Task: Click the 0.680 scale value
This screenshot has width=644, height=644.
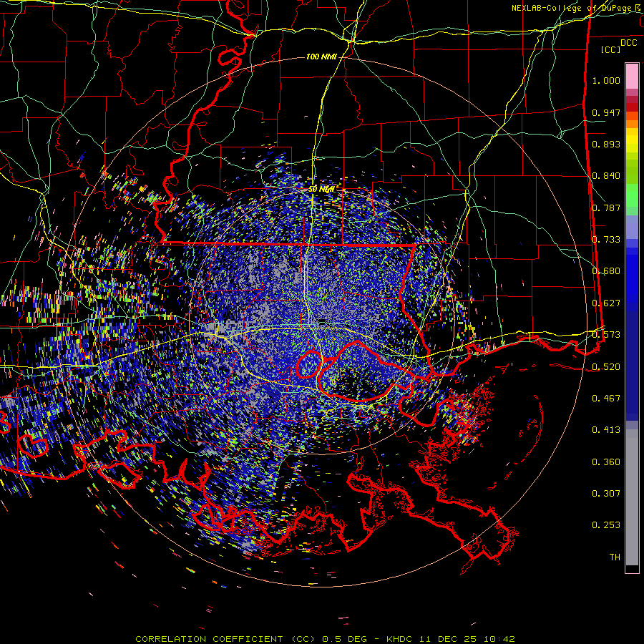Action: point(606,271)
